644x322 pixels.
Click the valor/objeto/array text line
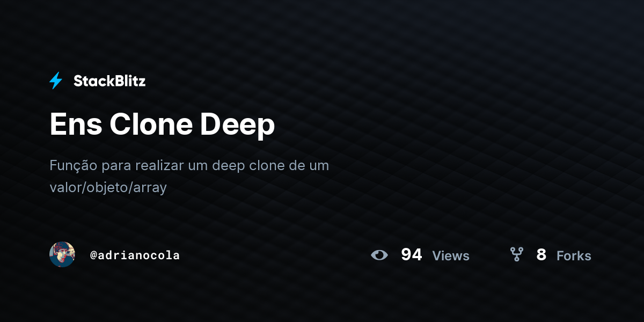click(x=108, y=188)
